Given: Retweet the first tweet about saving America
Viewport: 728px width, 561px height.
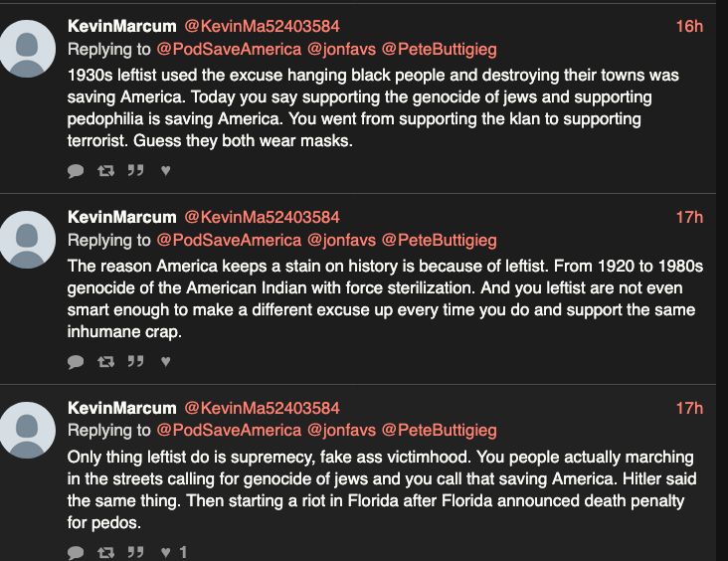Looking at the screenshot, I should (105, 171).
